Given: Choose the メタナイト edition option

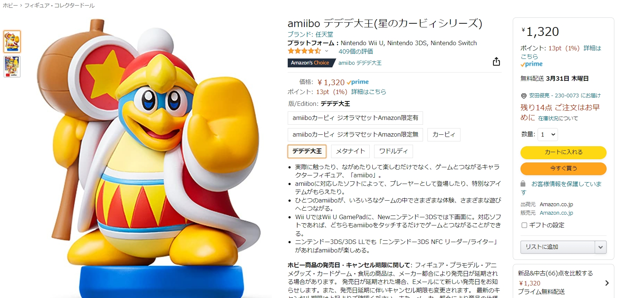Looking at the screenshot, I should point(350,151).
